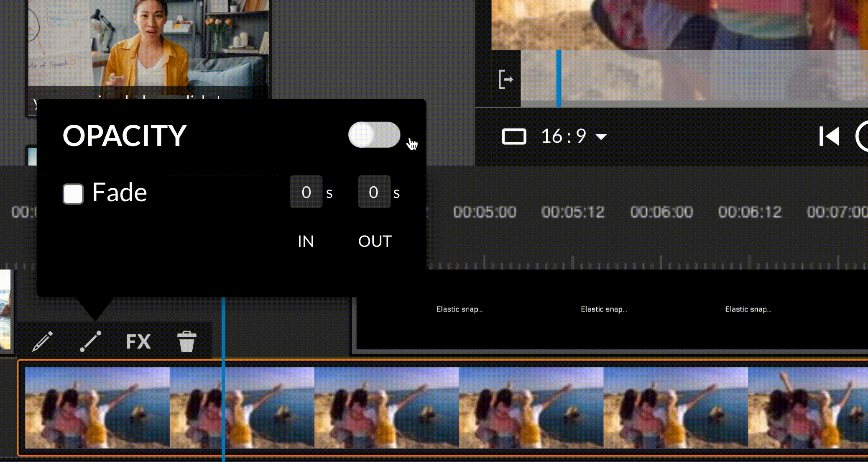This screenshot has height=462, width=868.
Task: Click the 00:06:00 mark on the timeline ruler
Action: tap(661, 212)
